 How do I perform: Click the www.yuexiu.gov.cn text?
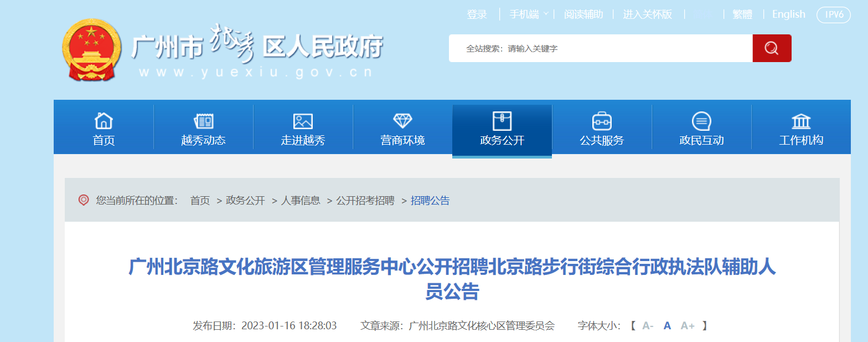point(255,73)
